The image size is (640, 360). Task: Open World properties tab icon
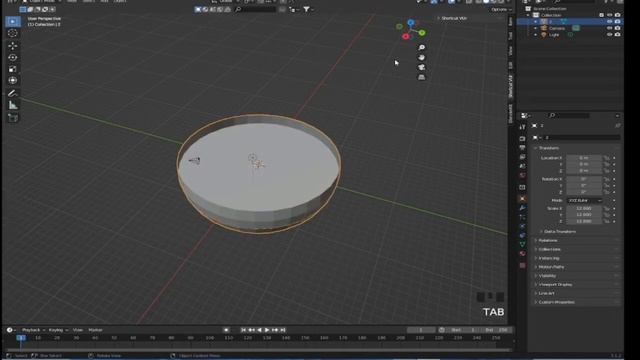click(x=522, y=176)
